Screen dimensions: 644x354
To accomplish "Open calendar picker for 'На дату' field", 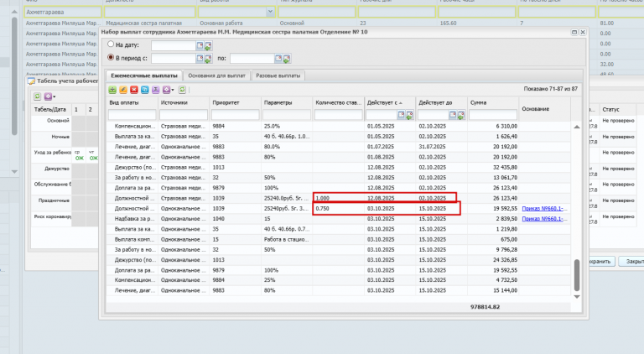I will click(x=200, y=44).
